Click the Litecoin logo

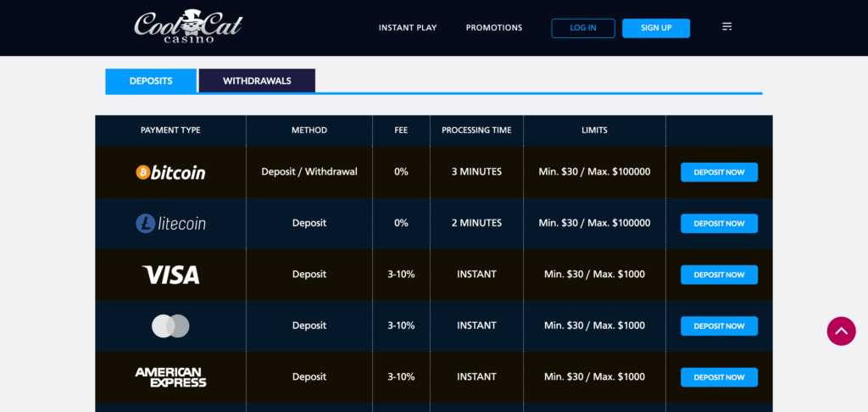pyautogui.click(x=170, y=223)
